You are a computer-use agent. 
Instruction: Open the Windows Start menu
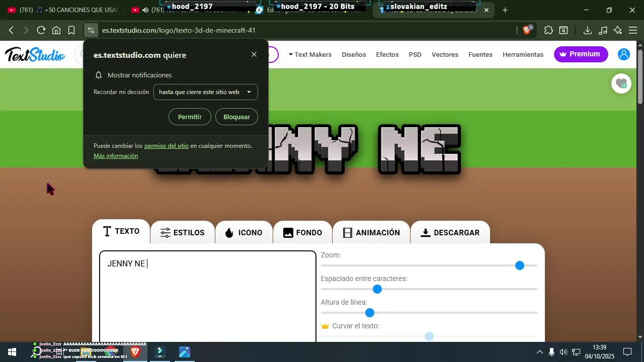click(x=12, y=352)
